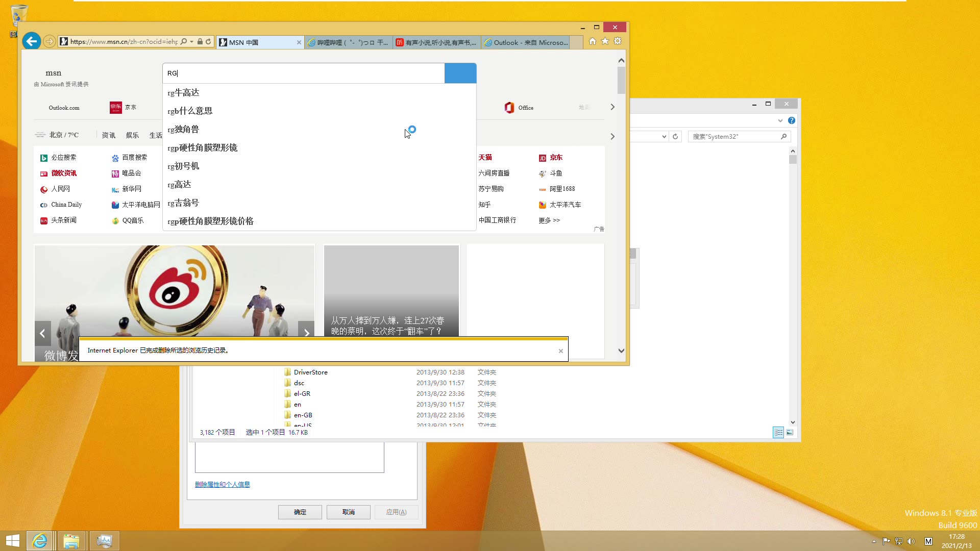Expand the Explorer ribbon chevron
Screen dimensions: 980x551
click(x=780, y=120)
